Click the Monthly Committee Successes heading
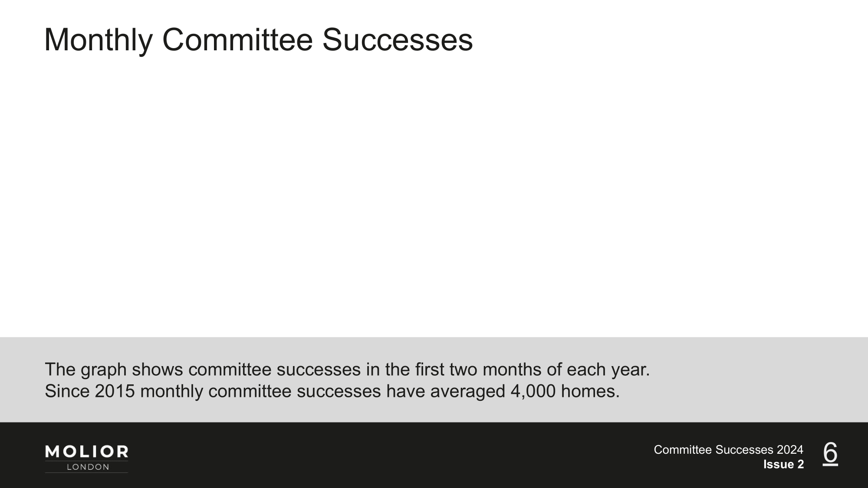This screenshot has width=868, height=488. tap(258, 40)
